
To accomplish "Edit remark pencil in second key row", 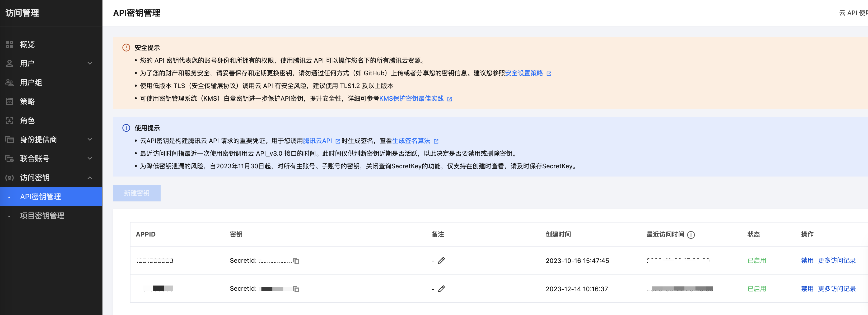I will (x=441, y=289).
